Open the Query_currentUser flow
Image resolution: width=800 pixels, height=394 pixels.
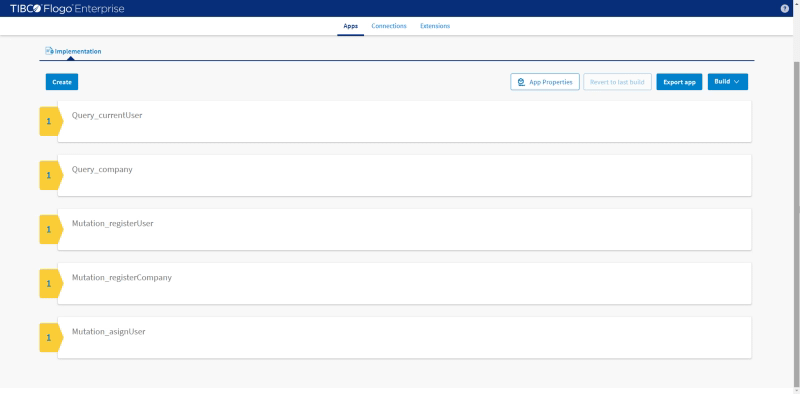(x=405, y=121)
